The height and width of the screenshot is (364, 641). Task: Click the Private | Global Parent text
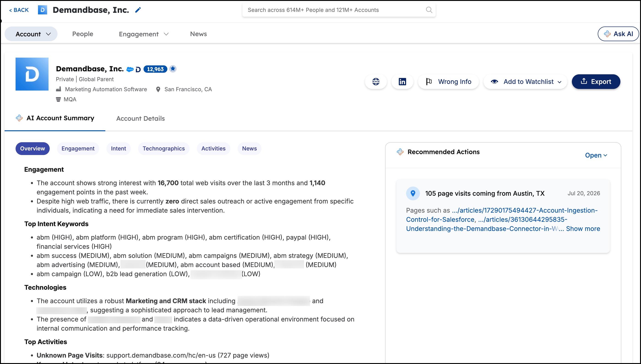click(x=85, y=79)
